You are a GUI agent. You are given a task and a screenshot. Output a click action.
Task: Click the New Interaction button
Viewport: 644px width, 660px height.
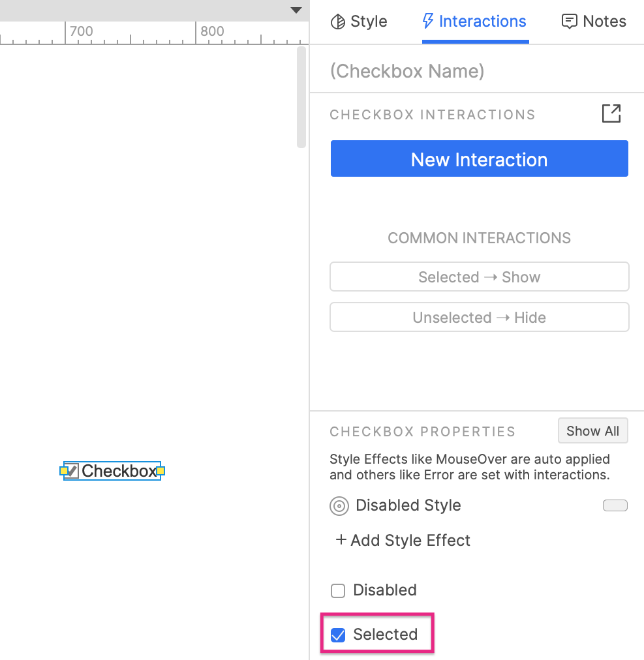480,158
